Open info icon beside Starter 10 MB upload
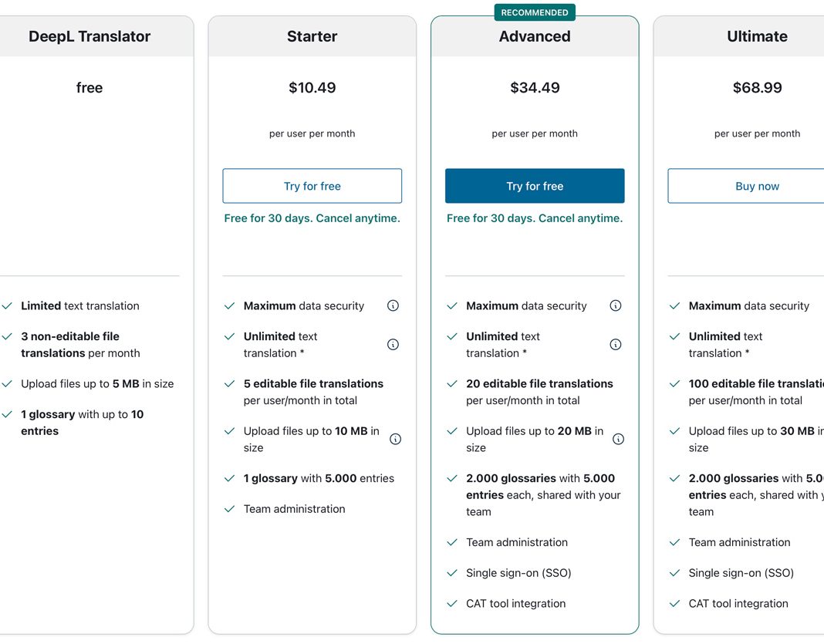The height and width of the screenshot is (644, 824). click(395, 439)
